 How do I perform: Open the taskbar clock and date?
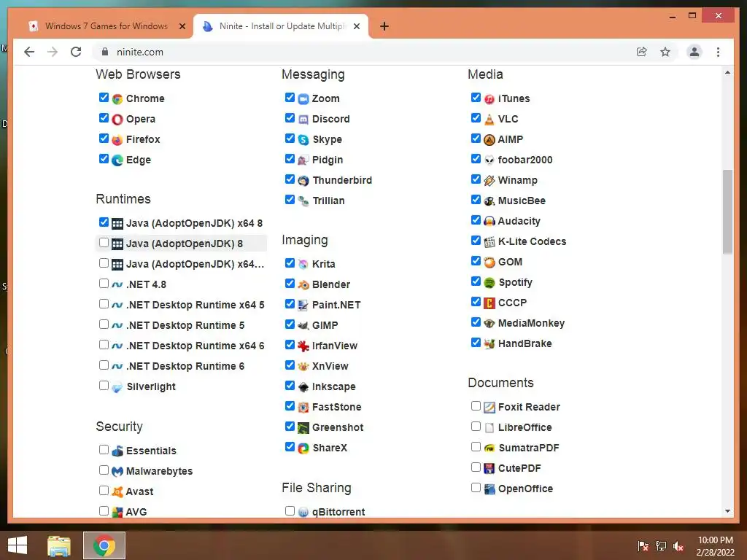pos(715,546)
